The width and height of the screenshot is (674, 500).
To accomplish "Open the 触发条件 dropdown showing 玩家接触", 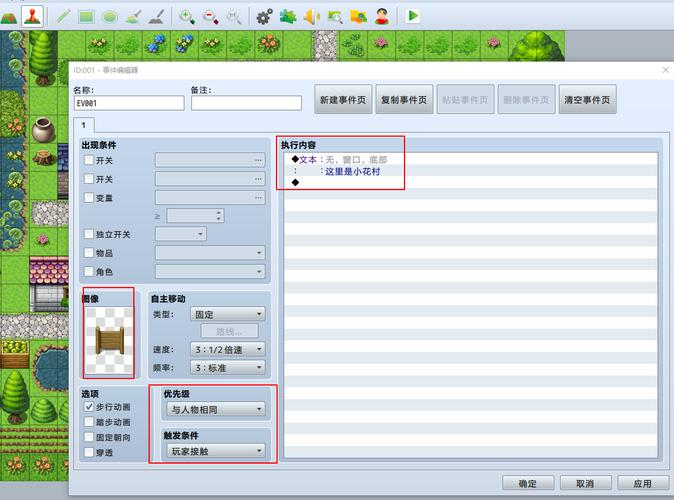I will click(x=216, y=451).
